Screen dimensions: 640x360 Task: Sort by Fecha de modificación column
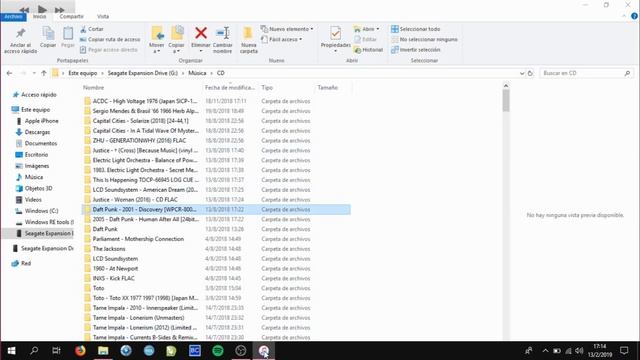click(230, 88)
